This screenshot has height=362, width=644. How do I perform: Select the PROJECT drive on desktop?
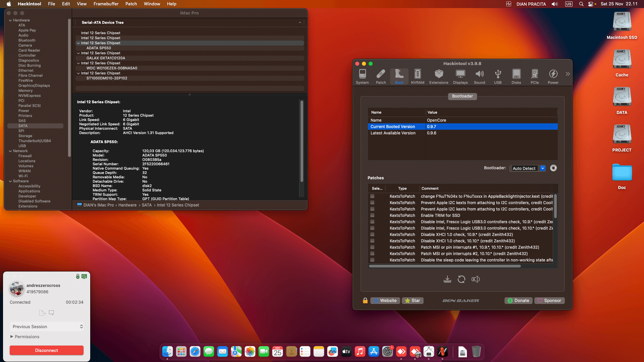(622, 138)
